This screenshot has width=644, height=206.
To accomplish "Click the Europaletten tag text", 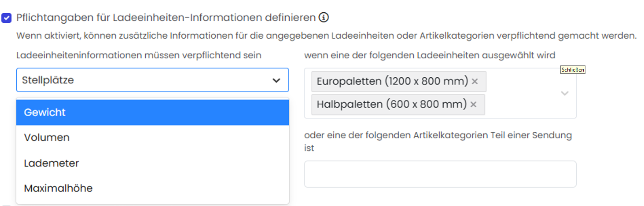I will 392,81.
